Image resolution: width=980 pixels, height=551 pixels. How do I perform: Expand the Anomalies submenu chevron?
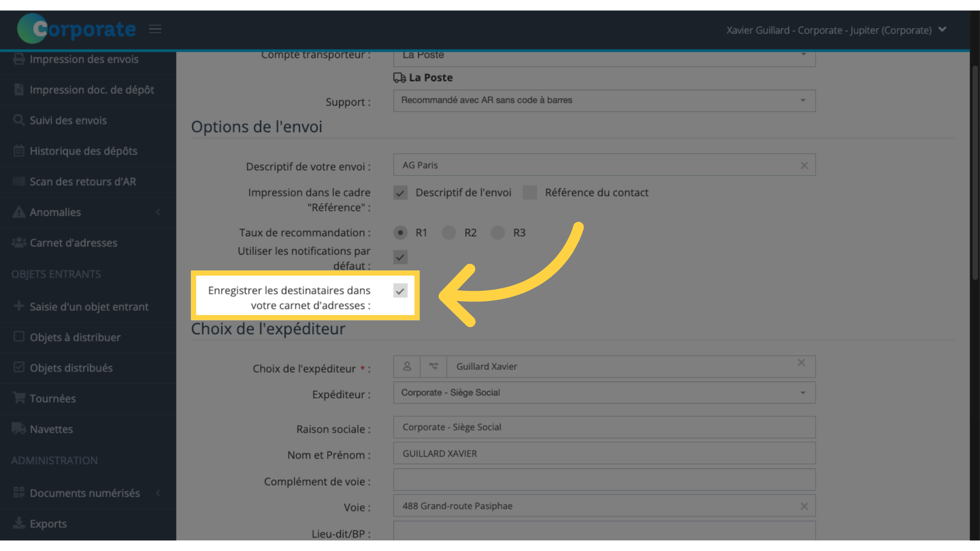[x=158, y=212]
